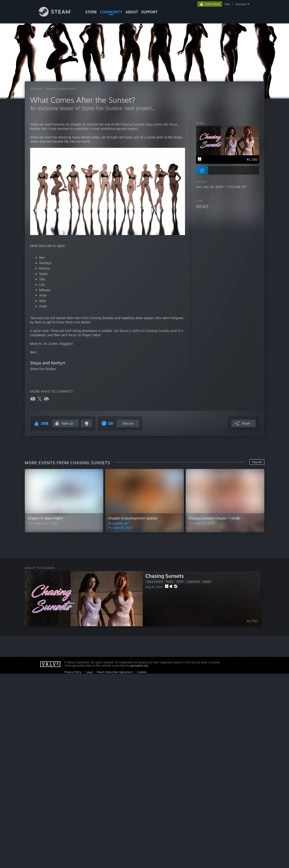The image size is (289, 868).
Task: Open the Chapter 9 Takes Flight event card
Action: [x=64, y=501]
